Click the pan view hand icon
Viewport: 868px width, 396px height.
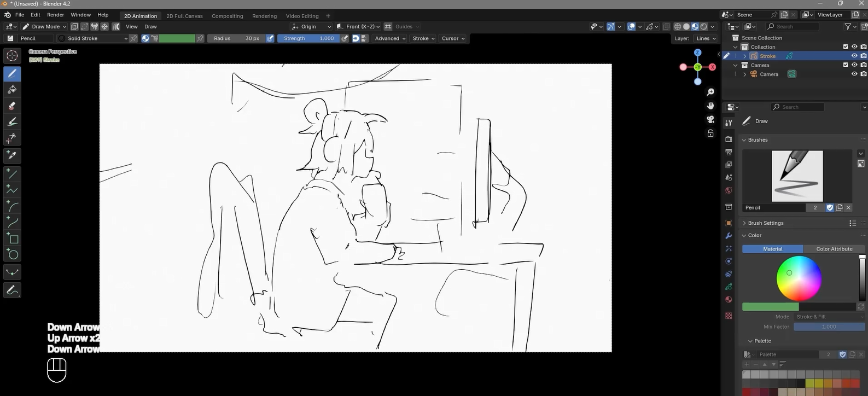[710, 106]
